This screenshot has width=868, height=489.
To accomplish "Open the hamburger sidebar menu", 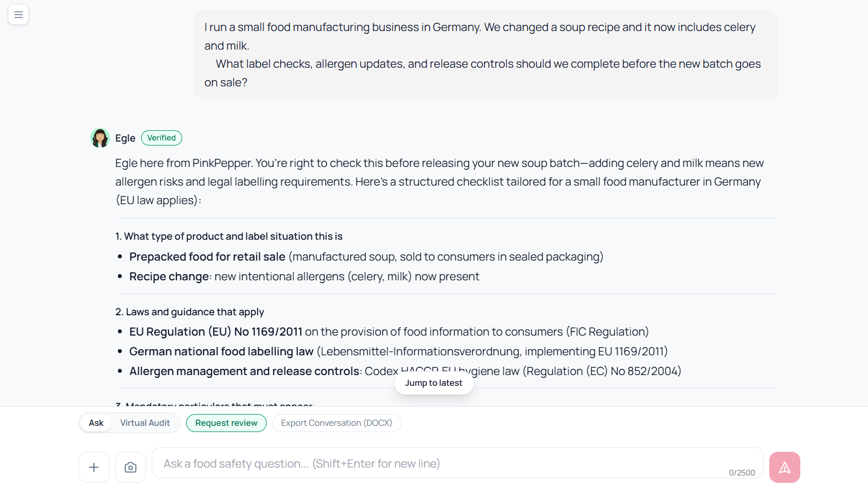I will (19, 15).
